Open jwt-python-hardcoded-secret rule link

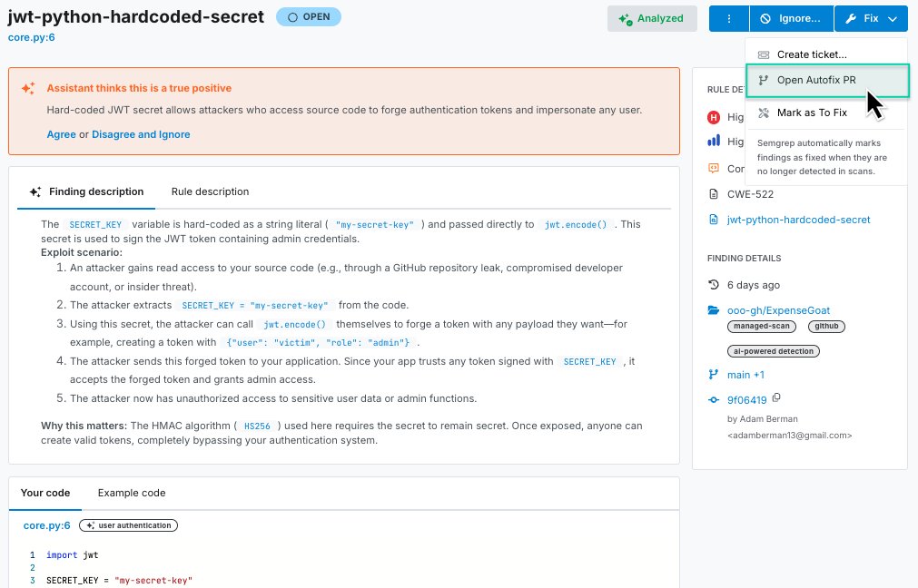[x=798, y=220]
